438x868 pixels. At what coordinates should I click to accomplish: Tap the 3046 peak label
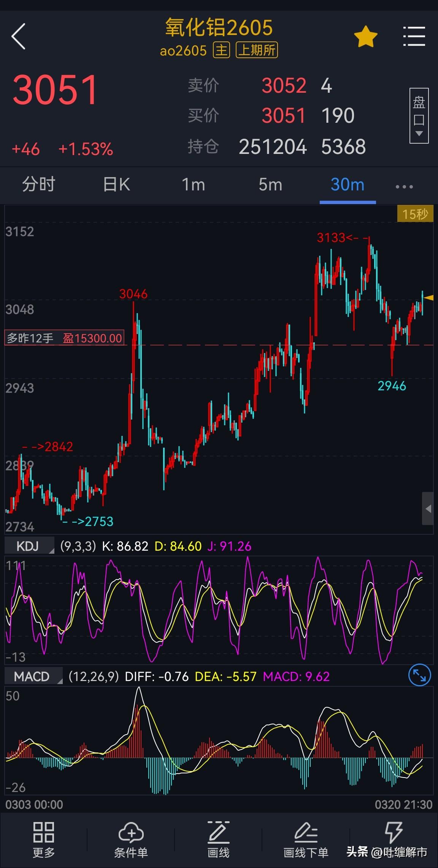(x=133, y=294)
